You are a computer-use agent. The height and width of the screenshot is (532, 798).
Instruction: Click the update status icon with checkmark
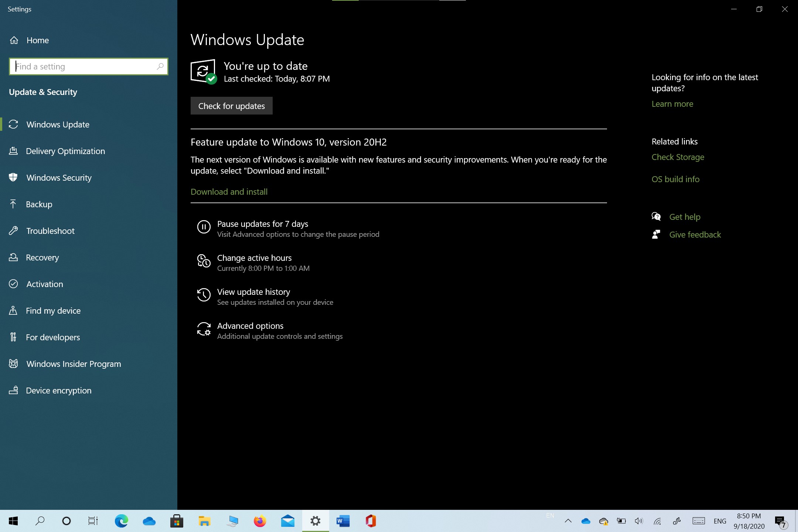click(x=204, y=72)
